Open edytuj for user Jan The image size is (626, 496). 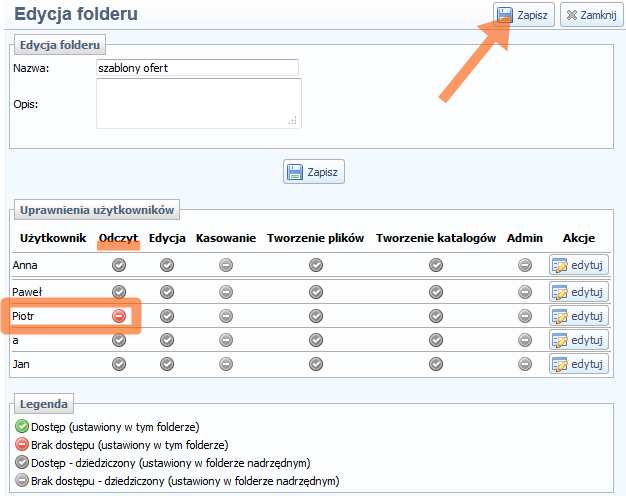pos(579,364)
